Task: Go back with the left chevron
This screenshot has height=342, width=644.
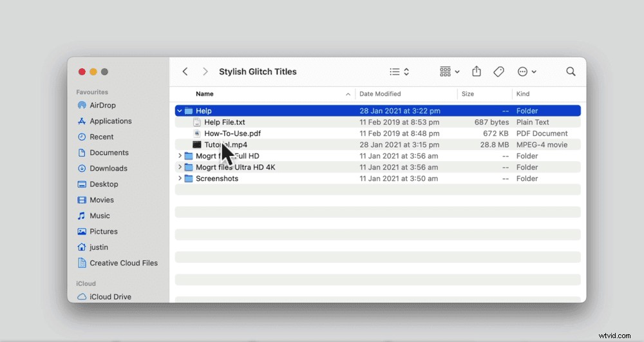Action: 185,71
